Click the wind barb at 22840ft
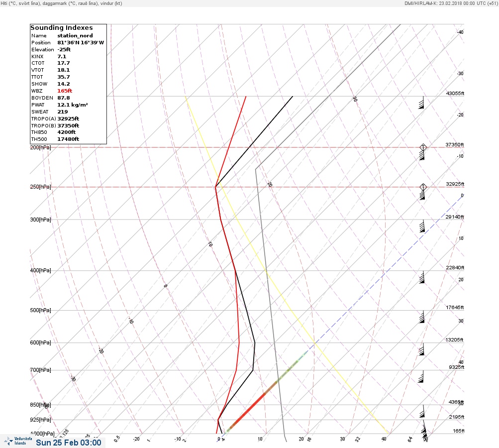The width and height of the screenshot is (499, 448). (x=422, y=277)
